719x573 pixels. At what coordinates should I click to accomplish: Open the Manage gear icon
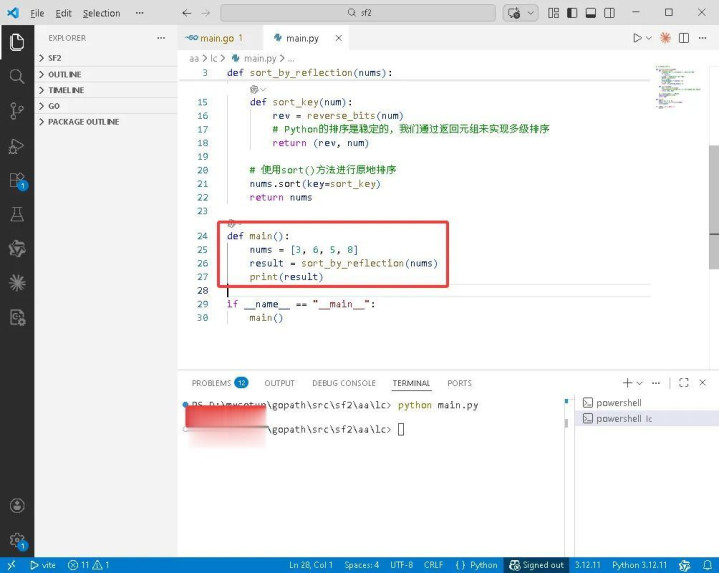[x=16, y=540]
